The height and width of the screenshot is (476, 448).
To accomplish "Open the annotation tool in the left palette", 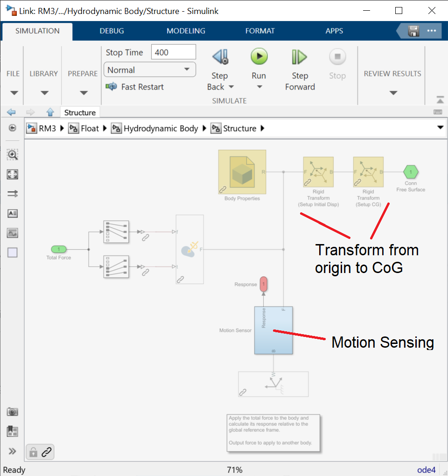I will click(x=13, y=213).
